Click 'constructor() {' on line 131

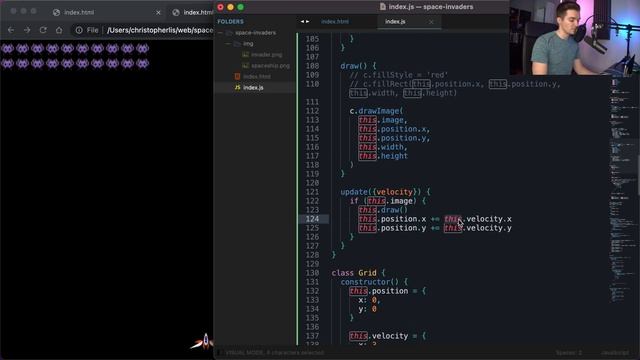pyautogui.click(x=374, y=282)
